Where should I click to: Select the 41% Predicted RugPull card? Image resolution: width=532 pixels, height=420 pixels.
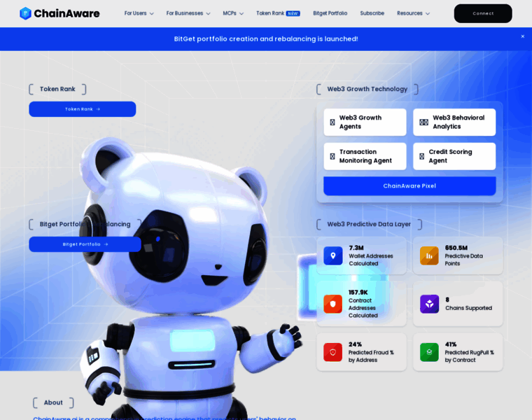[458, 352]
